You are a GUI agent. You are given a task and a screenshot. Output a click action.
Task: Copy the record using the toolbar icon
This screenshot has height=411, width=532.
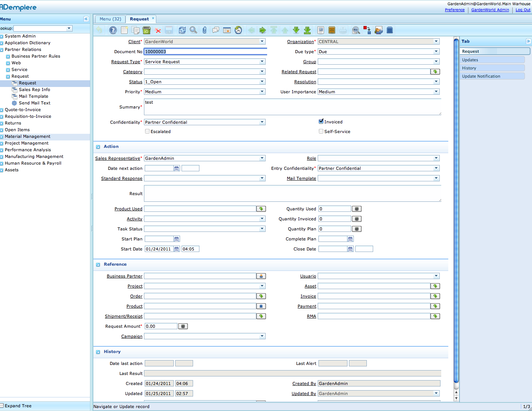[x=135, y=30]
